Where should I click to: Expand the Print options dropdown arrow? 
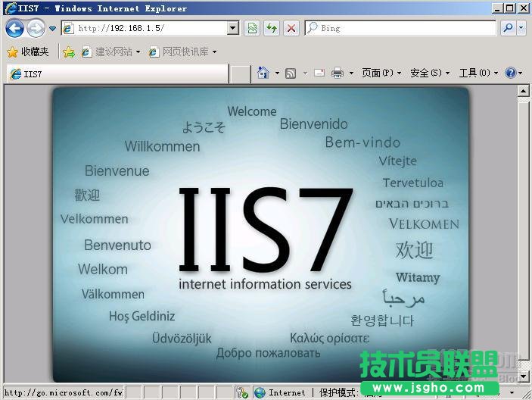pyautogui.click(x=351, y=73)
